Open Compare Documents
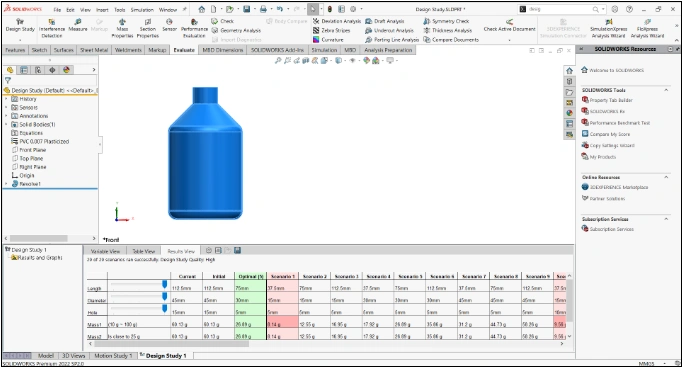684x369 pixels. 451,40
